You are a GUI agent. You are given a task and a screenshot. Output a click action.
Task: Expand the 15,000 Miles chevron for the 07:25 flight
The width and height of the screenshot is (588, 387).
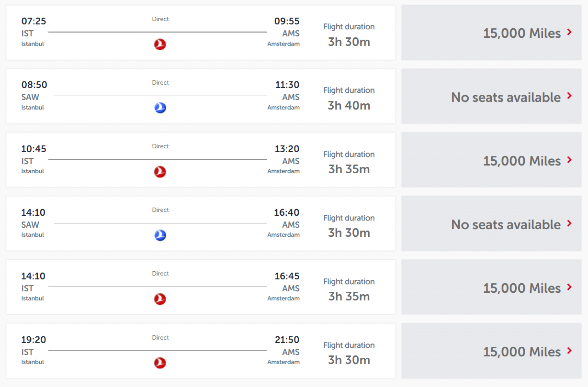pyautogui.click(x=569, y=32)
